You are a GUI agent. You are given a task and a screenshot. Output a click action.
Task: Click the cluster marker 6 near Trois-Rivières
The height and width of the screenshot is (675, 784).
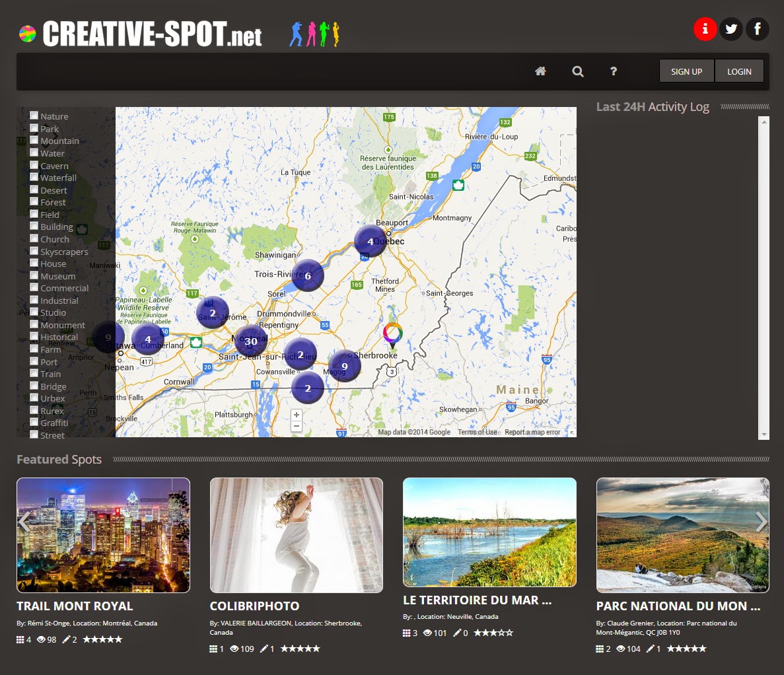click(x=308, y=275)
